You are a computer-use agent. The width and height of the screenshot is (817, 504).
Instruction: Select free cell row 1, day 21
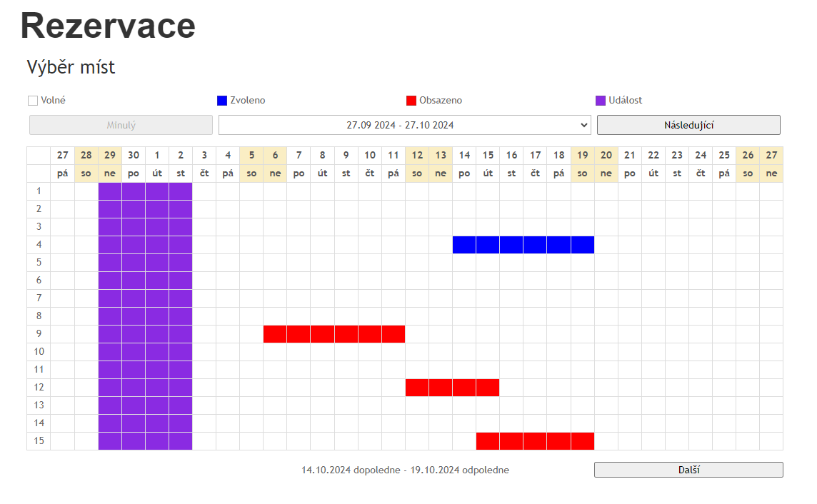coord(630,191)
